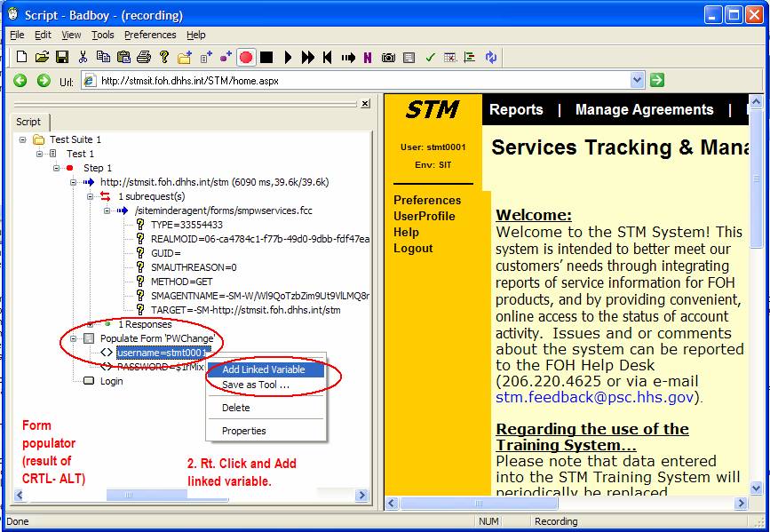
Task: Click the stm.feedback@psc.hhs.gov email link
Action: click(x=595, y=397)
